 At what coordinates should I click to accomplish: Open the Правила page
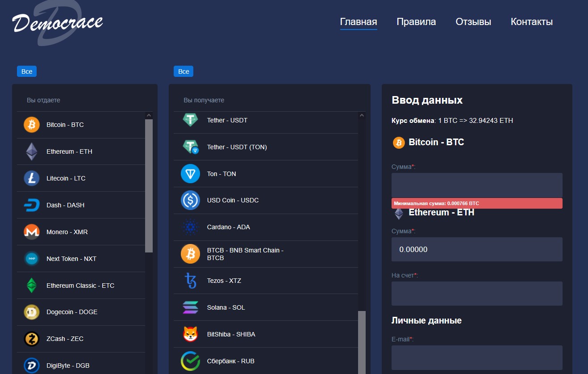click(416, 22)
